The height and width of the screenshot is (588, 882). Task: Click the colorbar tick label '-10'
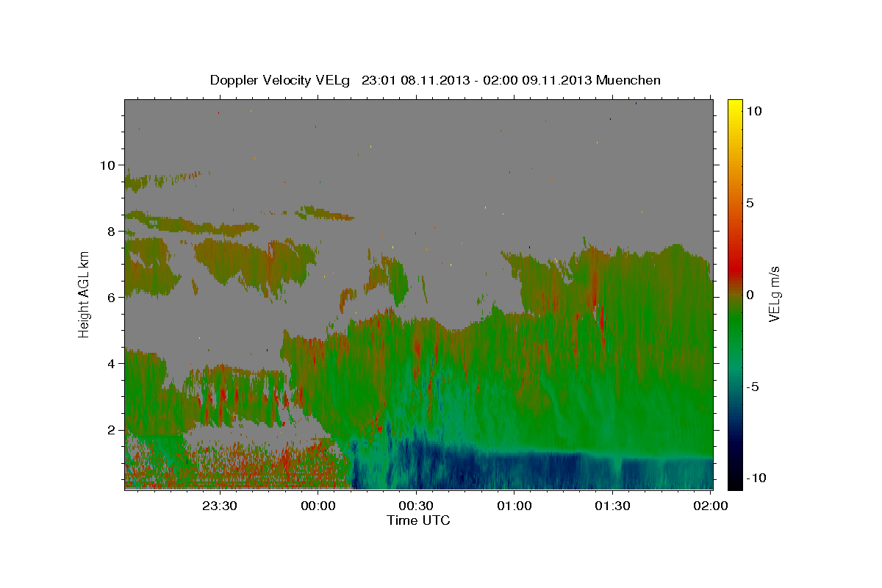756,478
